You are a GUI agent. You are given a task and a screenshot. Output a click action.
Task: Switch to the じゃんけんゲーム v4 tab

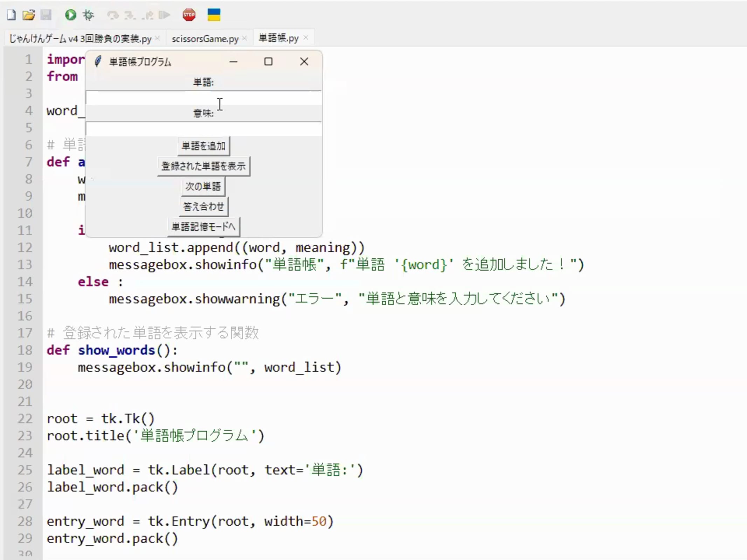click(80, 38)
